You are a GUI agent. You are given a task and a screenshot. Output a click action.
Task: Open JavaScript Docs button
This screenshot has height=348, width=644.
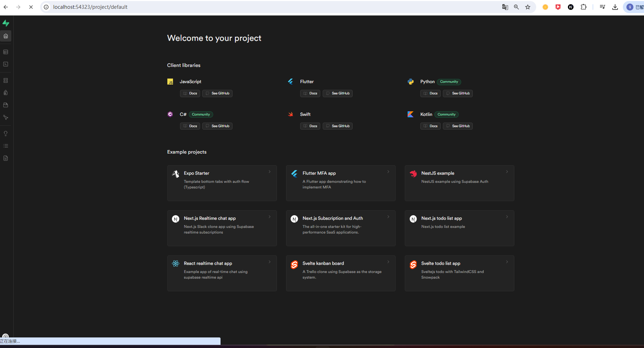pyautogui.click(x=190, y=93)
